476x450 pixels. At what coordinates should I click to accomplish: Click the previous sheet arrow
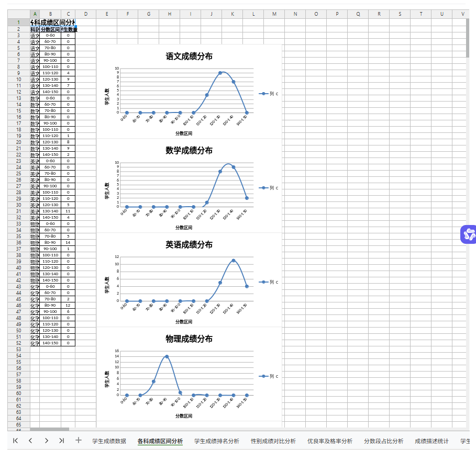(x=30, y=441)
